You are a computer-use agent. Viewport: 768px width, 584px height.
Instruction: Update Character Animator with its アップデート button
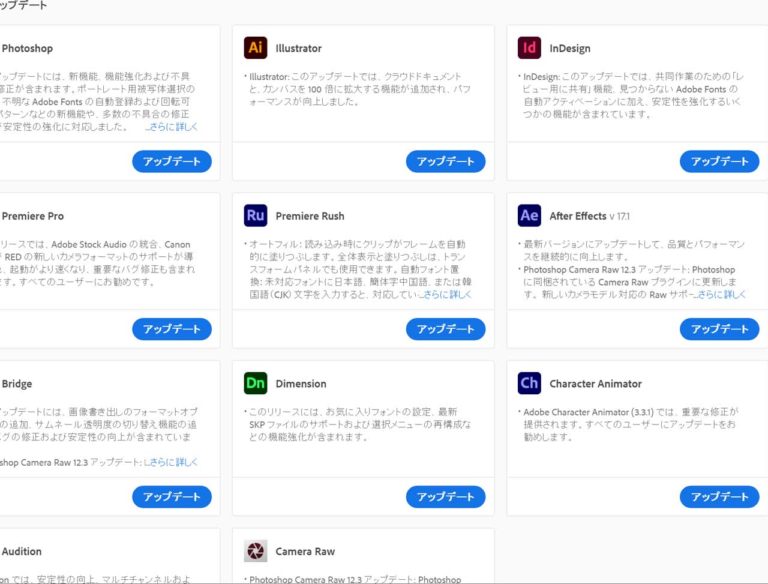(720, 497)
